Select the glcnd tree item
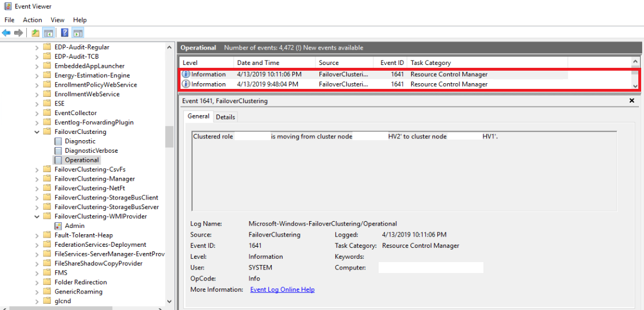 [x=63, y=301]
